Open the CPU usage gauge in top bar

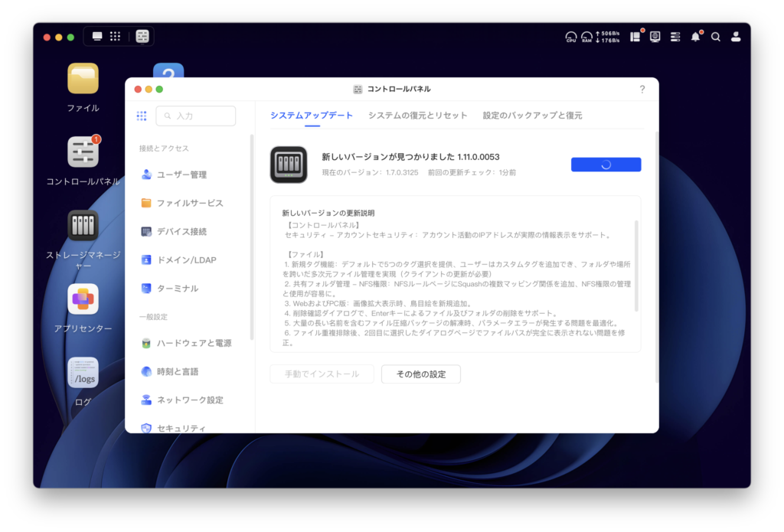(x=570, y=37)
